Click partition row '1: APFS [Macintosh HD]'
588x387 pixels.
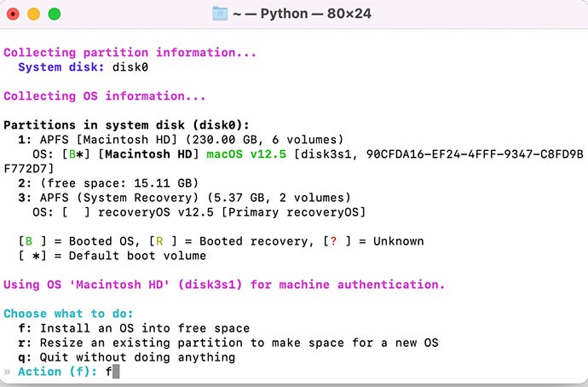[181, 140]
